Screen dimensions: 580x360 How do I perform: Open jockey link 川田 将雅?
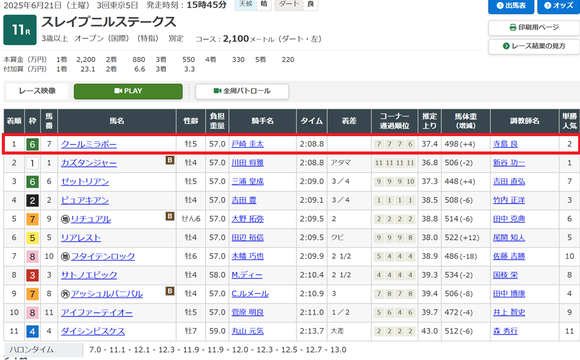[247, 163]
